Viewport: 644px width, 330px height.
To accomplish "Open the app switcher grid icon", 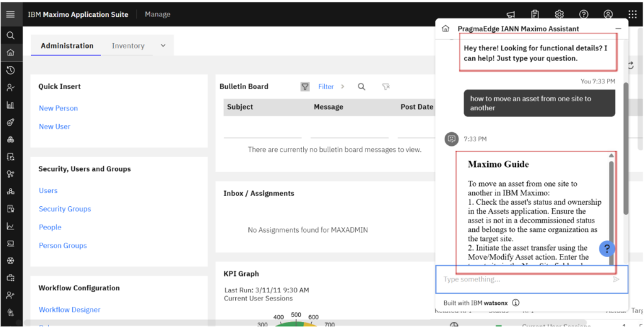I will point(633,14).
